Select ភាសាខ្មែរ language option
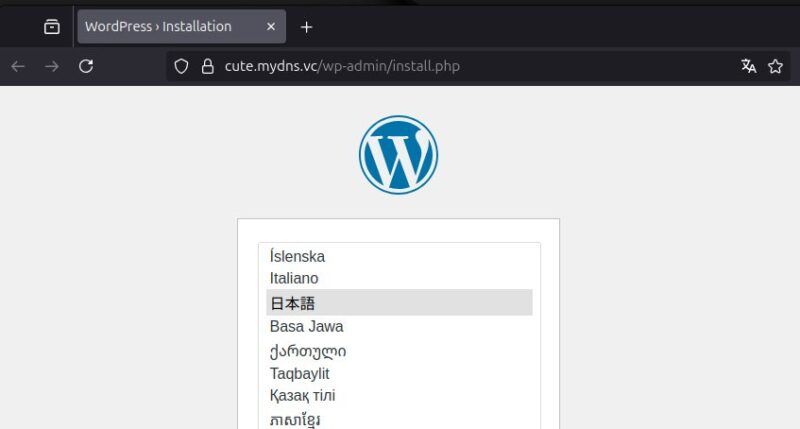 point(399,419)
